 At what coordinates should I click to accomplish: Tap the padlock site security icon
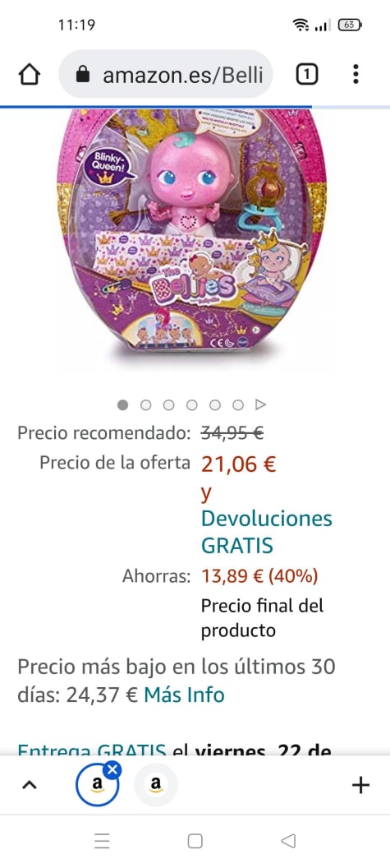tap(82, 74)
